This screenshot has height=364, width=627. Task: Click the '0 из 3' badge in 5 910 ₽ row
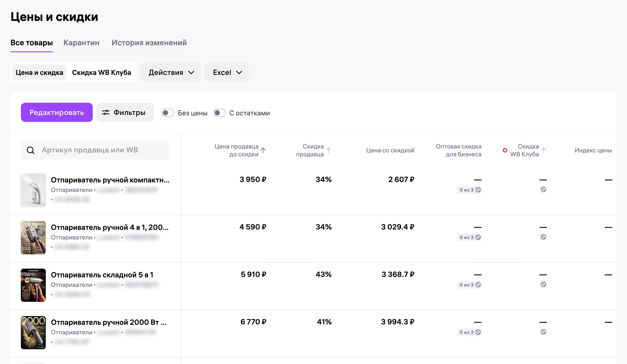[x=469, y=285]
